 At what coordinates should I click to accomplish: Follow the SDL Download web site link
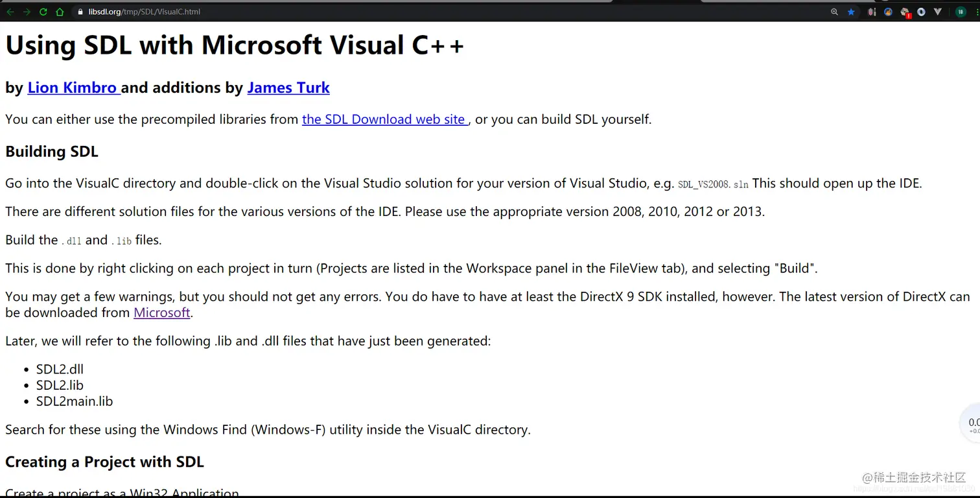(x=385, y=119)
